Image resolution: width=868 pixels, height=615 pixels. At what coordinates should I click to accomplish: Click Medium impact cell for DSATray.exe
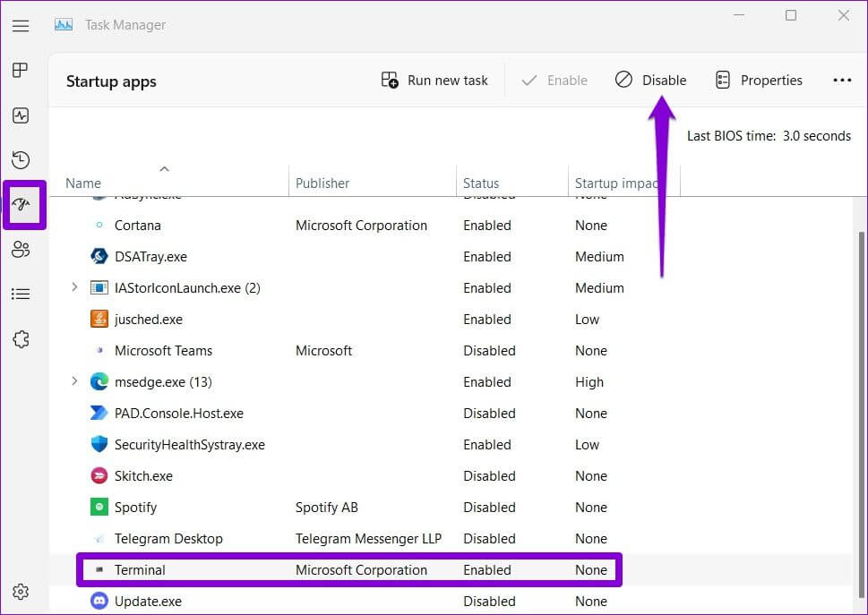[x=599, y=257]
